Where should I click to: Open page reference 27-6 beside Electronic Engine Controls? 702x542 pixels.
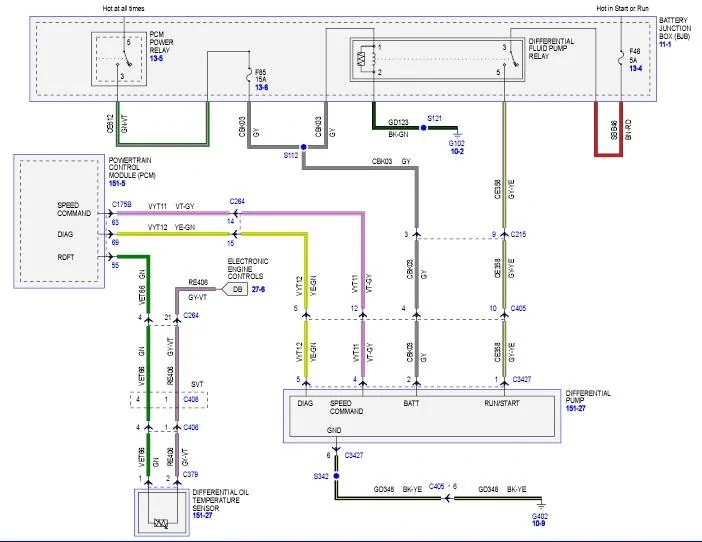click(x=258, y=290)
